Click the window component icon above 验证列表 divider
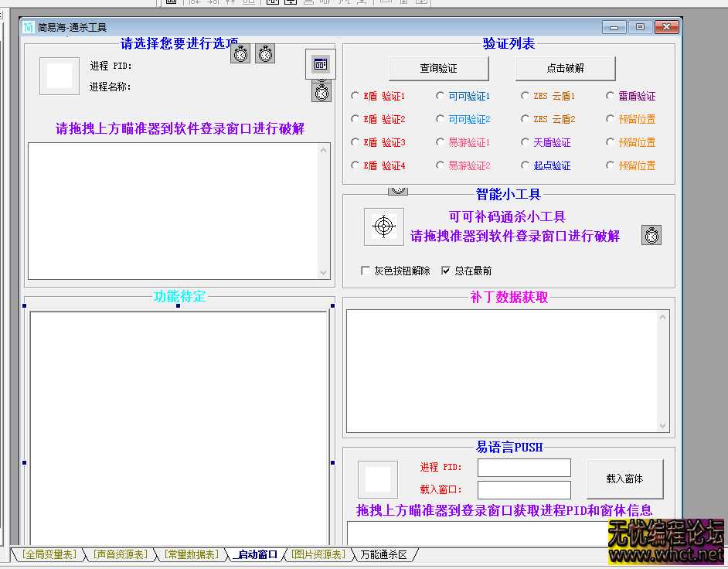The width and height of the screenshot is (728, 569). tap(321, 64)
